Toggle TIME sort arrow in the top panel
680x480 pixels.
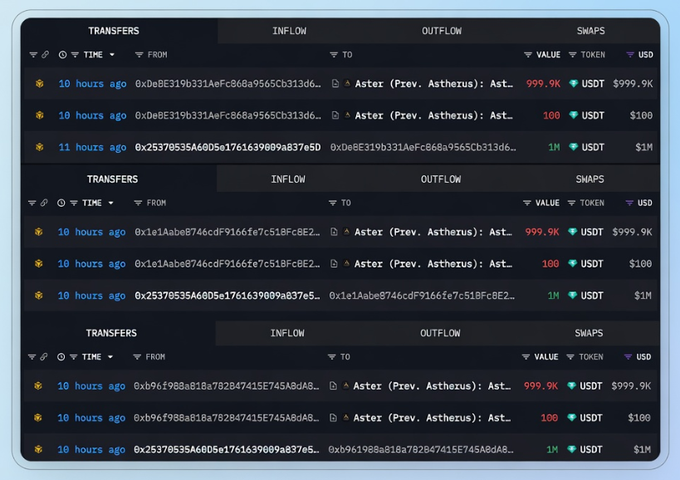(112, 55)
